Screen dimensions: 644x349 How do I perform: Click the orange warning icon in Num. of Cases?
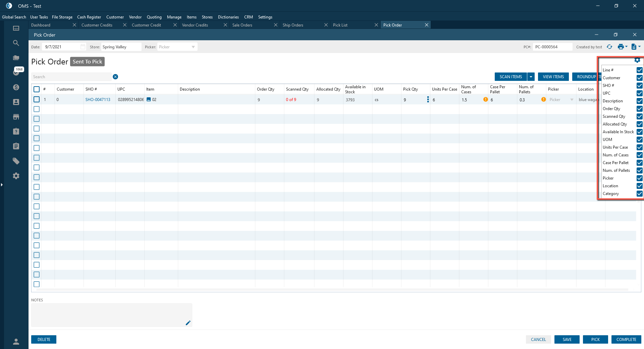point(485,100)
